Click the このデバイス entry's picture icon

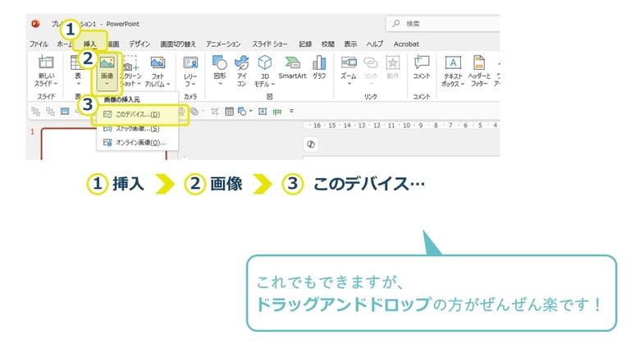point(107,115)
